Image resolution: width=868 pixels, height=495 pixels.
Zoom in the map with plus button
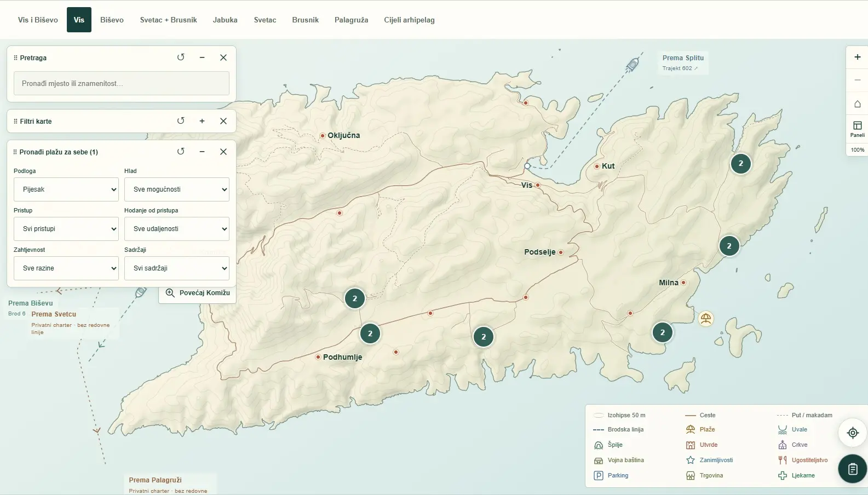[858, 57]
